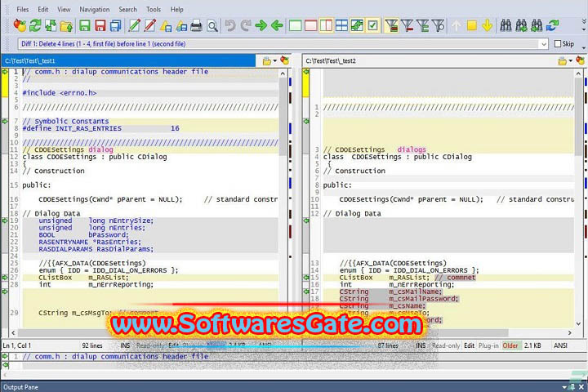
Task: Click horizontal scrollbar left arrow
Action: click(x=14, y=332)
